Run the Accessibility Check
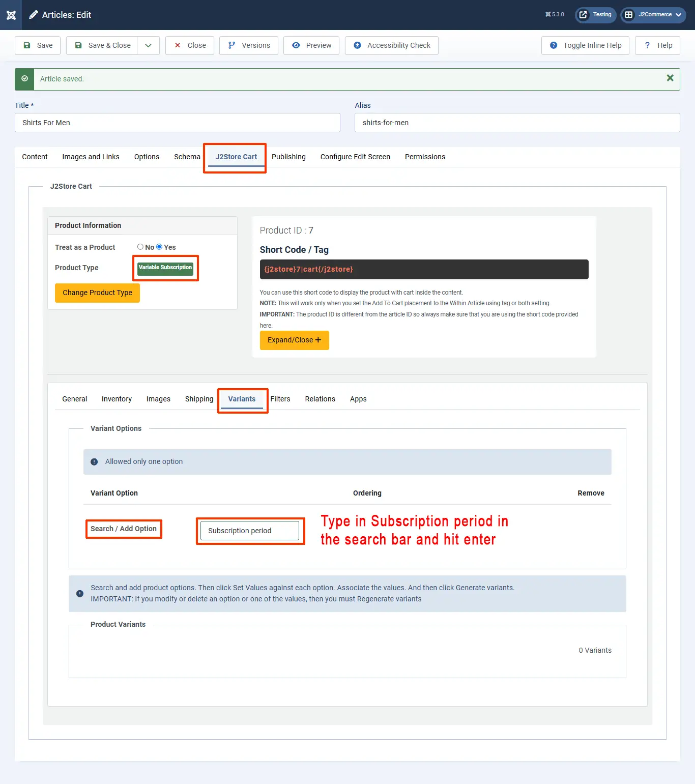The width and height of the screenshot is (695, 784). click(392, 45)
